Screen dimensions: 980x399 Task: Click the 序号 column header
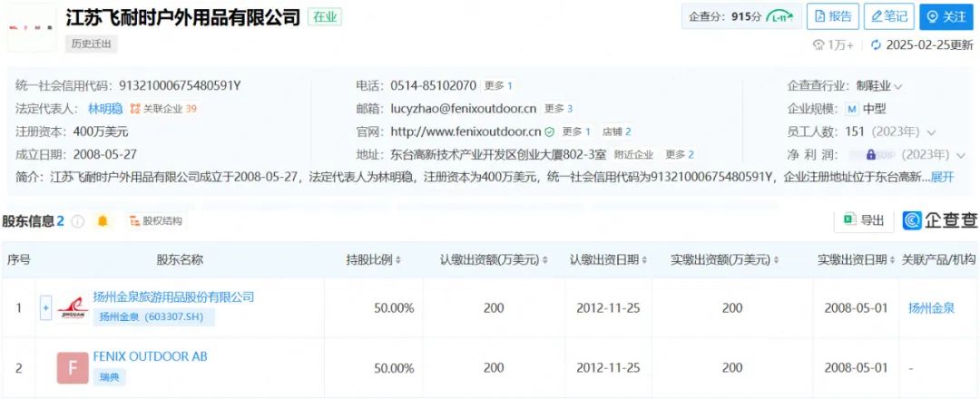[x=19, y=259]
